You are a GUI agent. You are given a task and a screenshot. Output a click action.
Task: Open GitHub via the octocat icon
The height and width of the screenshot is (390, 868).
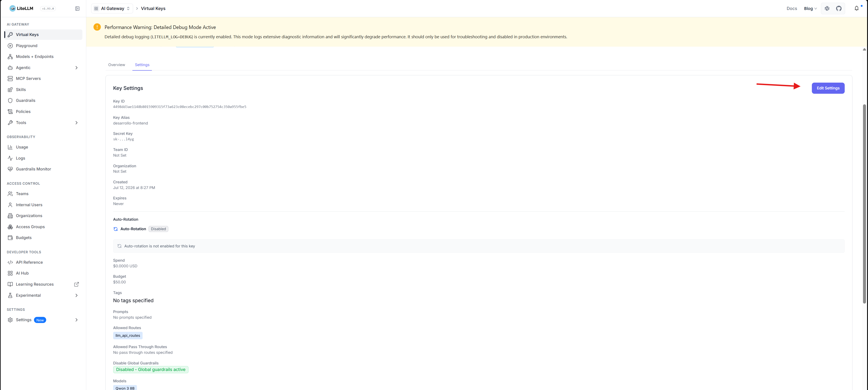pos(839,8)
